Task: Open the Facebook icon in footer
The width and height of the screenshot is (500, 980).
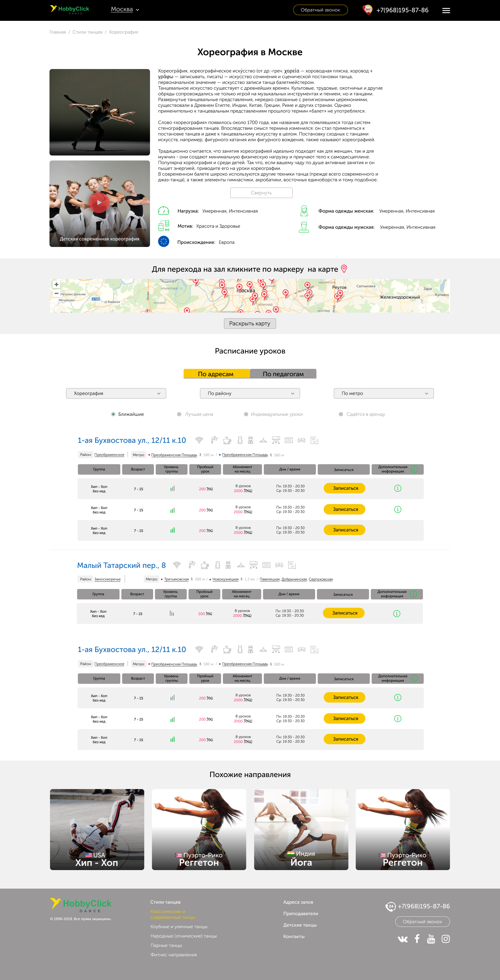Action: click(417, 939)
